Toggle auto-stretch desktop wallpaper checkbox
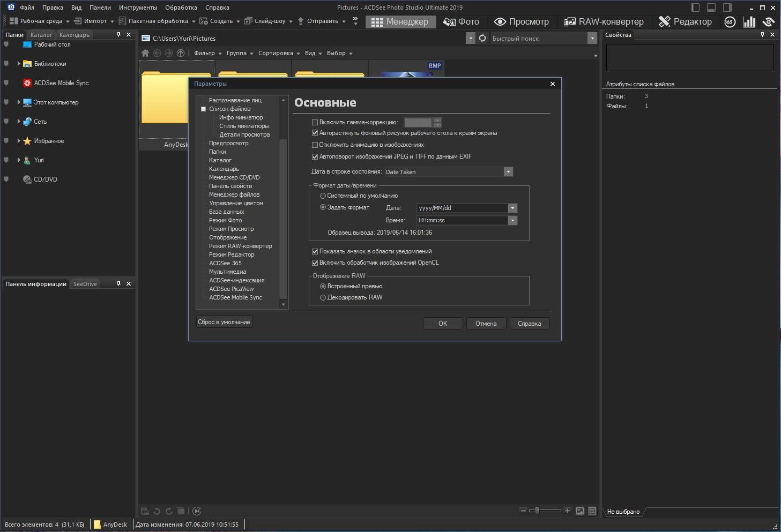Image resolution: width=781 pixels, height=532 pixels. pyautogui.click(x=315, y=133)
